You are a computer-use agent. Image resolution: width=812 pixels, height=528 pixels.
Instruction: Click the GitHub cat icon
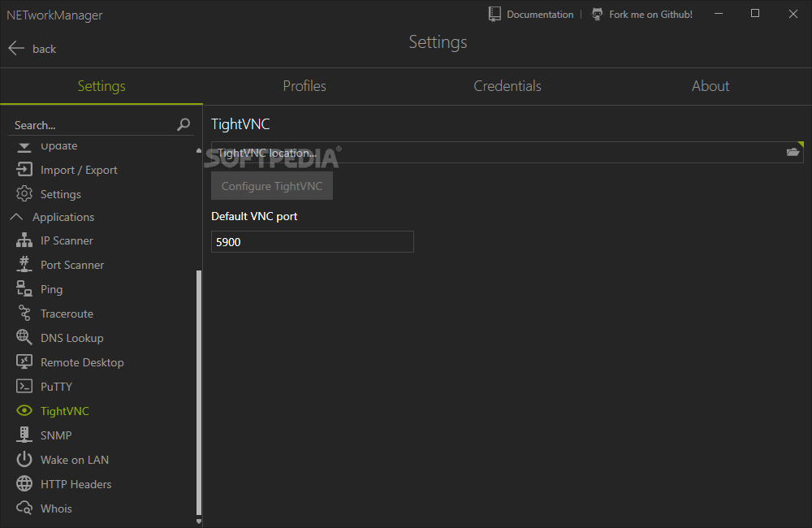point(597,14)
